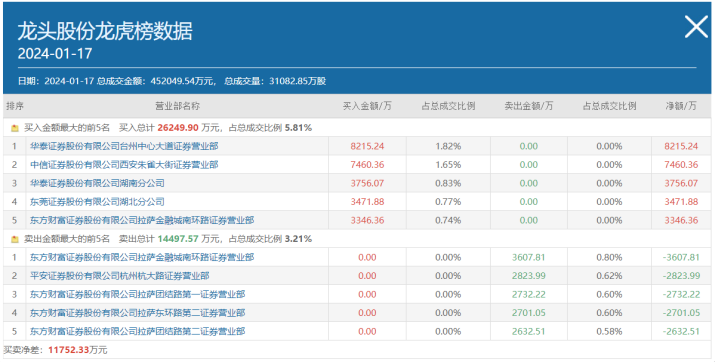Click the 0.58% cell

point(609,331)
